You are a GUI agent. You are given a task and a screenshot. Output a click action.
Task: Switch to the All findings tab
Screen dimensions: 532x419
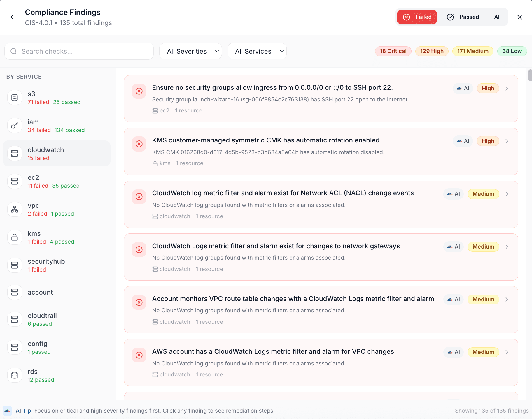point(497,17)
